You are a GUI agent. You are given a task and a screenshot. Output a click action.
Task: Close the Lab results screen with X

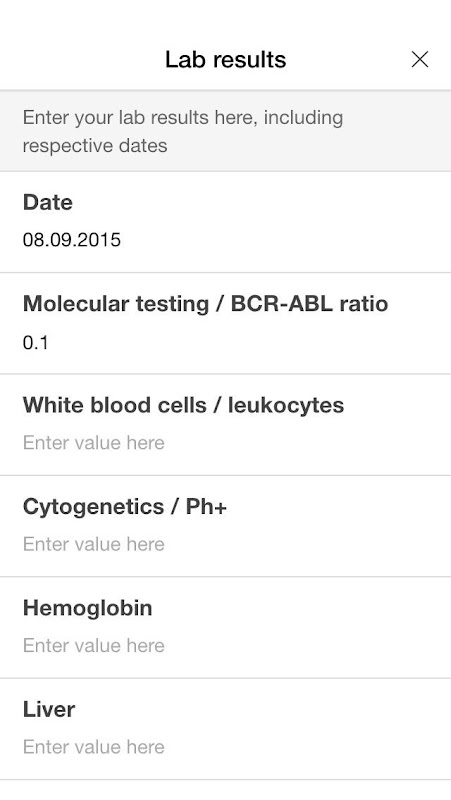[x=420, y=60]
